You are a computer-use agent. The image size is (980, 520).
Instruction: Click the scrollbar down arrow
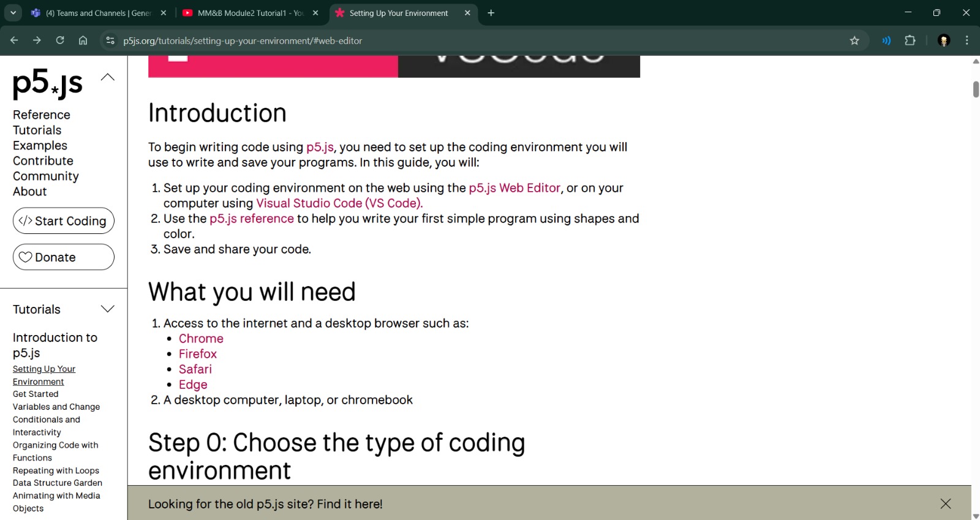(976, 516)
